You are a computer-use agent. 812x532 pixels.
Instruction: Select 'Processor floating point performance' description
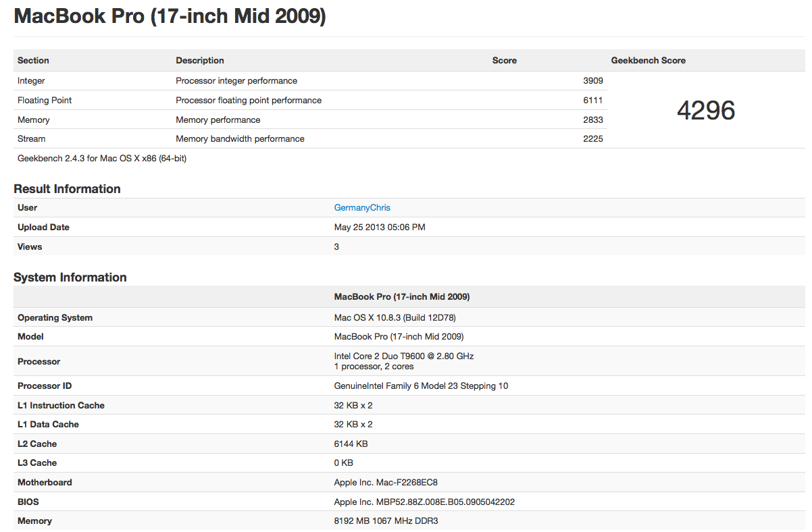(249, 101)
